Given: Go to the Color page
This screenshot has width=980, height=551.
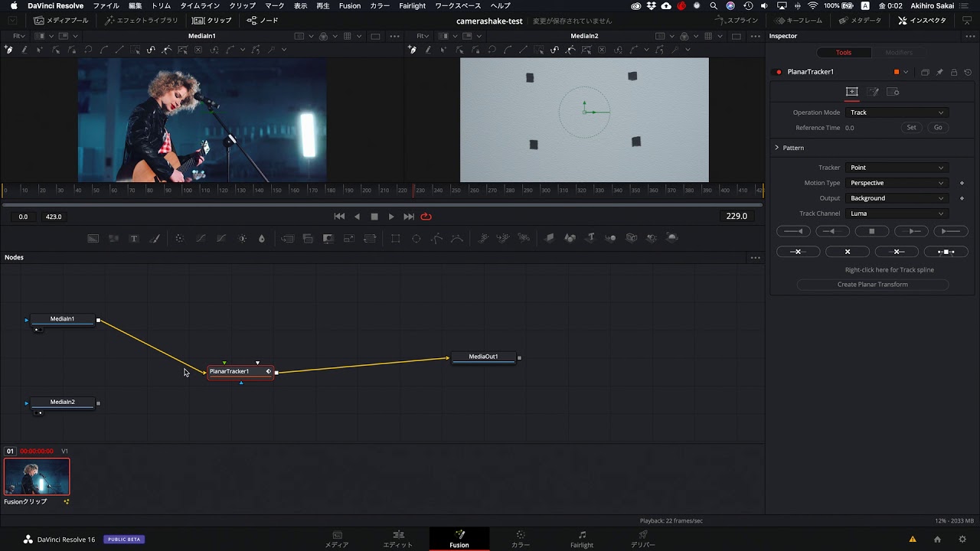Looking at the screenshot, I should [x=520, y=539].
